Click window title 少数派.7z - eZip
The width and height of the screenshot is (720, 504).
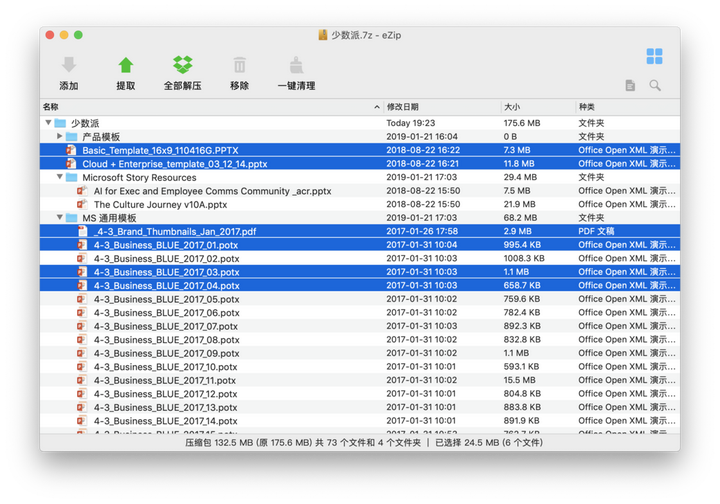coord(366,35)
